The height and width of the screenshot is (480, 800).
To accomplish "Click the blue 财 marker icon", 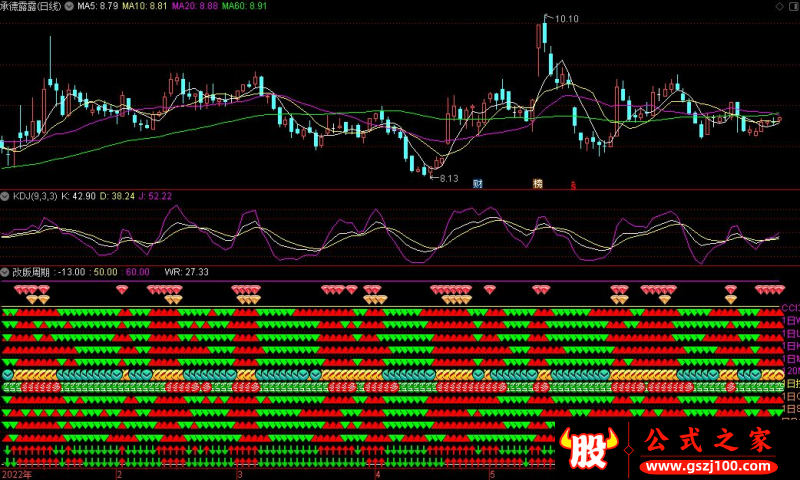I will [478, 184].
